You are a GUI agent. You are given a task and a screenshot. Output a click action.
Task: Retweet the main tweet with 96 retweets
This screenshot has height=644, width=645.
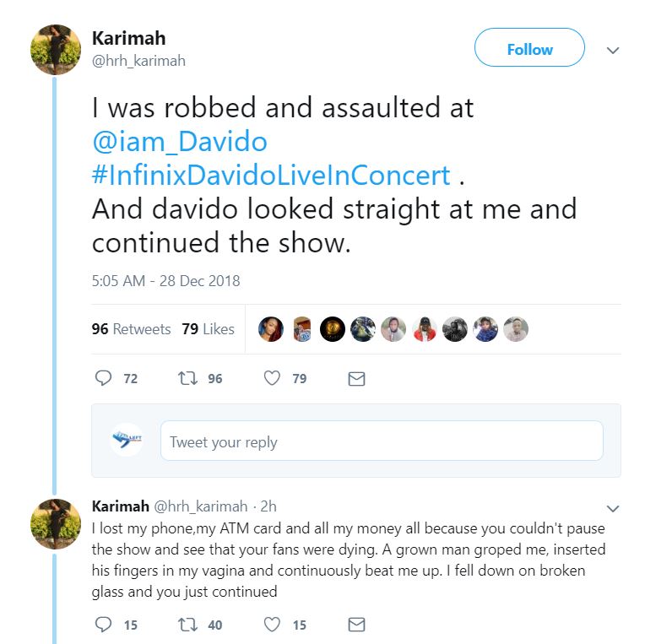click(x=187, y=379)
